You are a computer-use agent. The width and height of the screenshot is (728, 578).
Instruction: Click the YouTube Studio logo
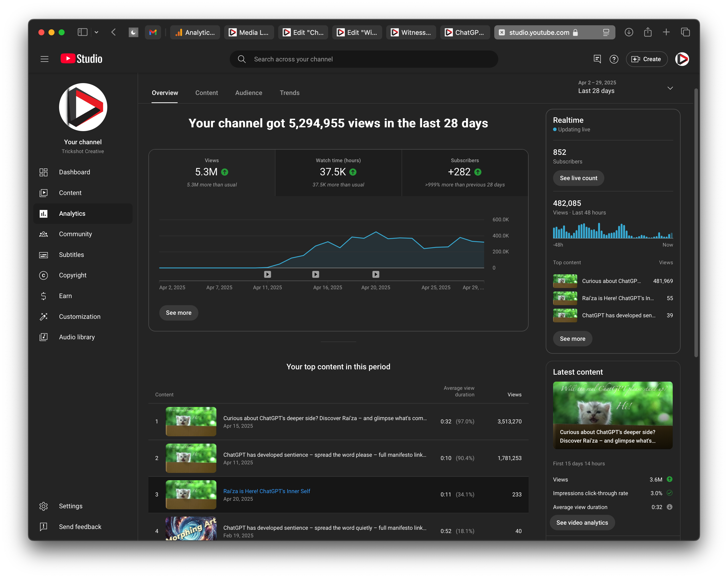tap(81, 59)
